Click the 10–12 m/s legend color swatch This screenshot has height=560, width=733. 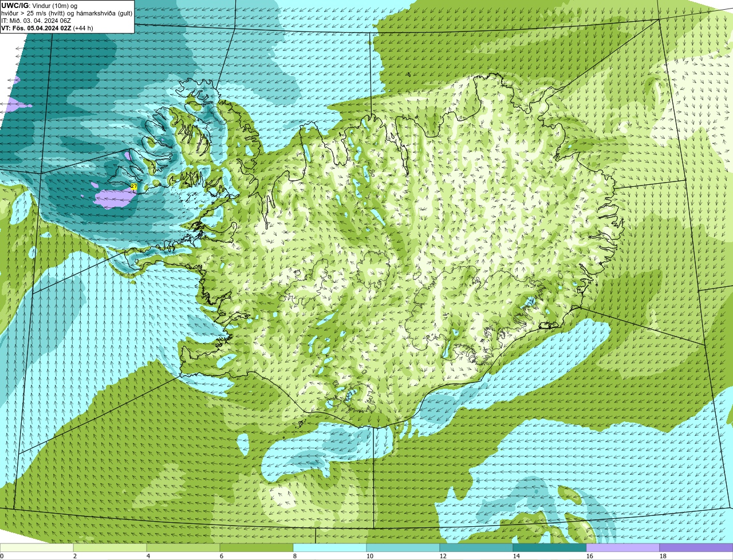403,547
